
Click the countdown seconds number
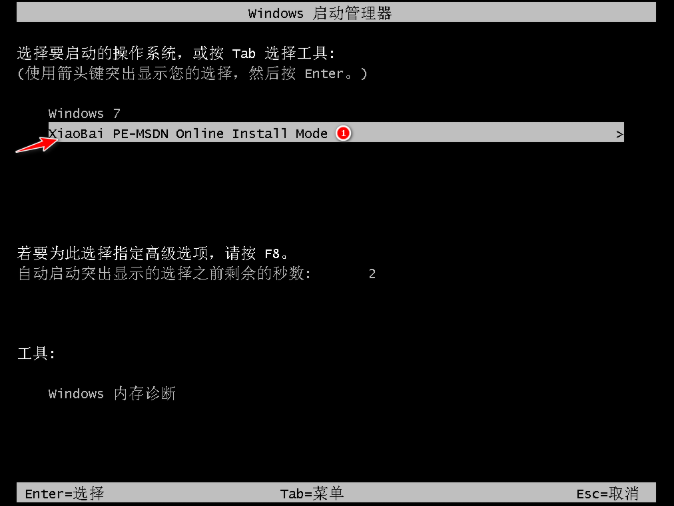pyautogui.click(x=372, y=274)
